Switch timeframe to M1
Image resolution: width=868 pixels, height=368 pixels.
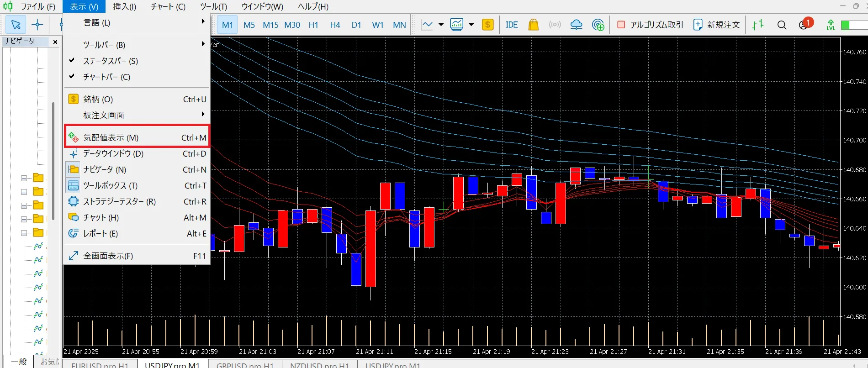tap(228, 25)
